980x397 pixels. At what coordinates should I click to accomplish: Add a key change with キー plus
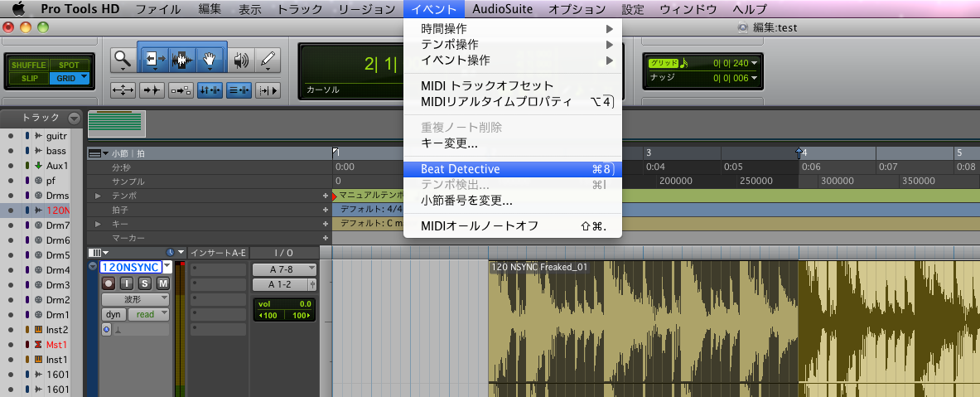[325, 224]
